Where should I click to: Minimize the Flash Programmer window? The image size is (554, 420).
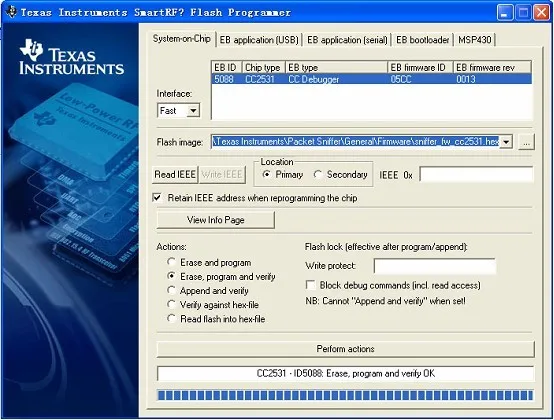(x=505, y=13)
